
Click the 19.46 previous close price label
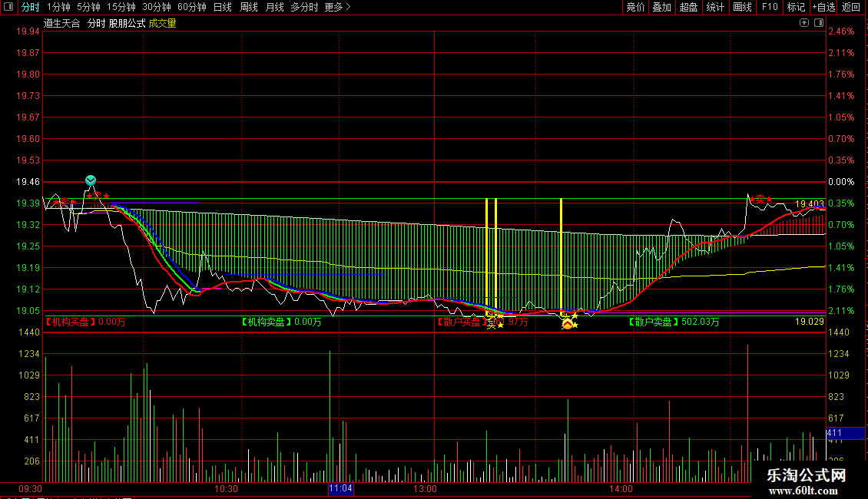(28, 182)
